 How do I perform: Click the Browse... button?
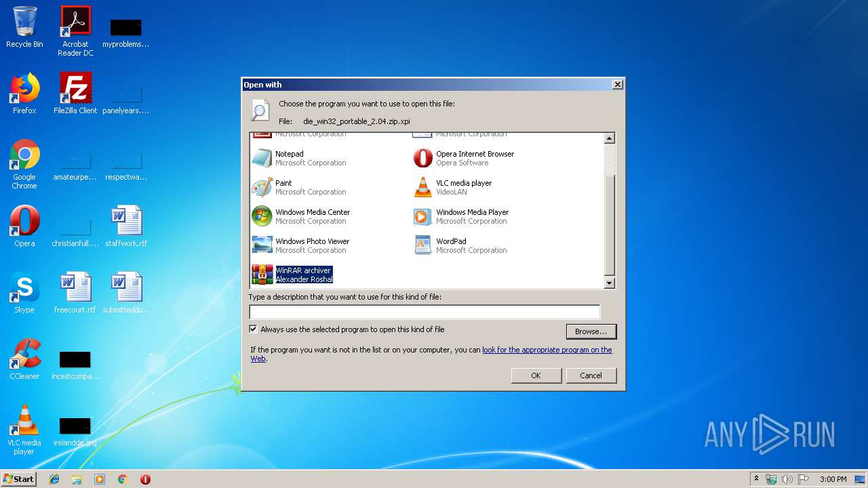[x=591, y=331]
